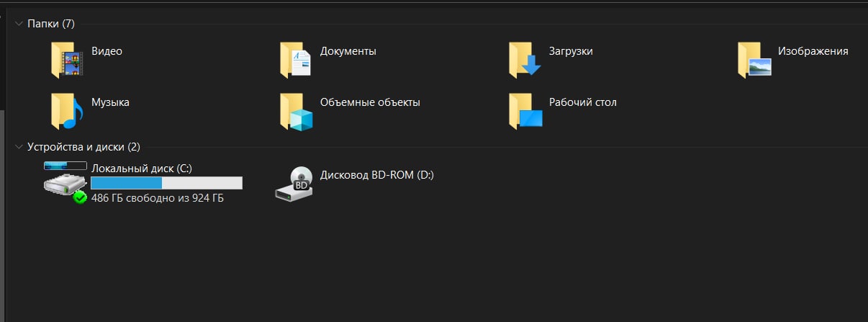Select the Документы label

[348, 51]
